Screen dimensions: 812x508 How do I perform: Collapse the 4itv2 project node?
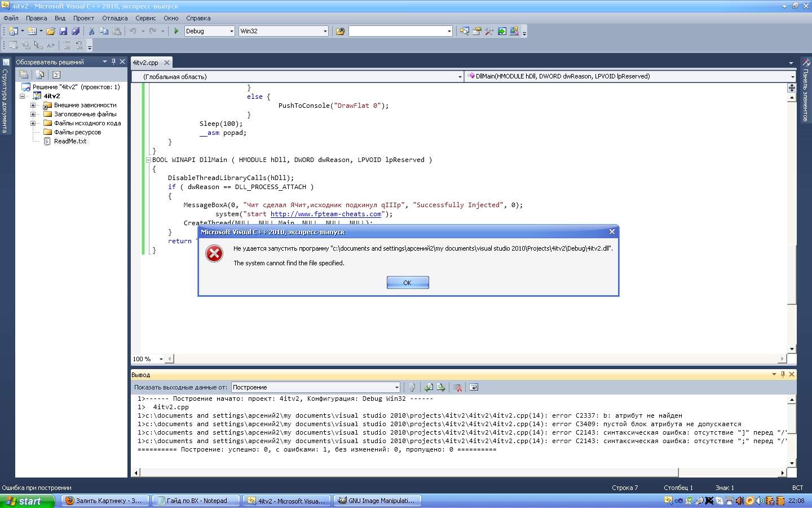23,96
